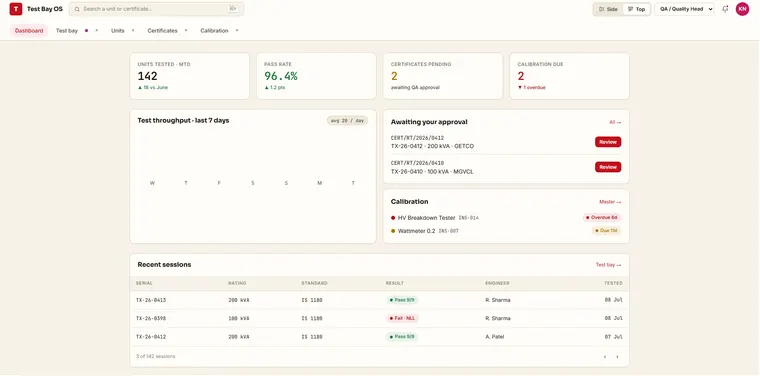Click the Fail · NLL result badge
Screen dimensions: 760x376
(x=402, y=318)
